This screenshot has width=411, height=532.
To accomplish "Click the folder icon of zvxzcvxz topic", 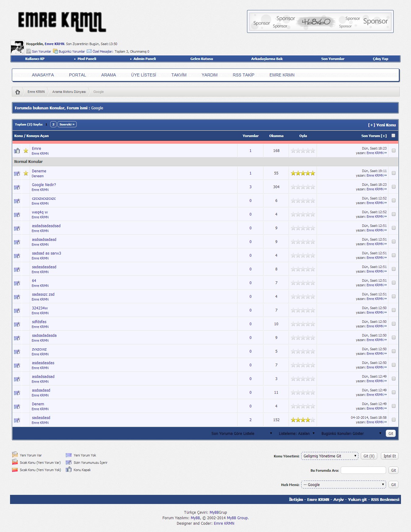I will tap(17, 352).
